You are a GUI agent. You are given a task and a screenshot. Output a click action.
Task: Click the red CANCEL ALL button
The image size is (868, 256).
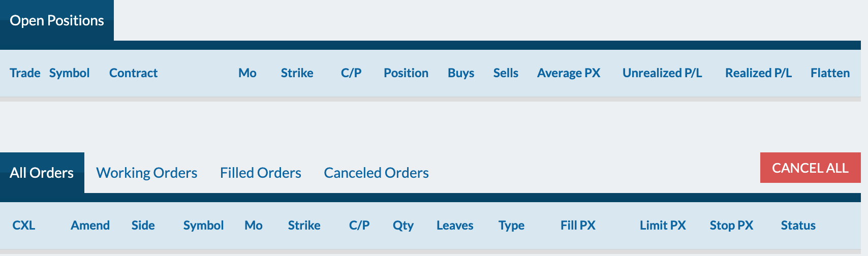[x=810, y=168]
